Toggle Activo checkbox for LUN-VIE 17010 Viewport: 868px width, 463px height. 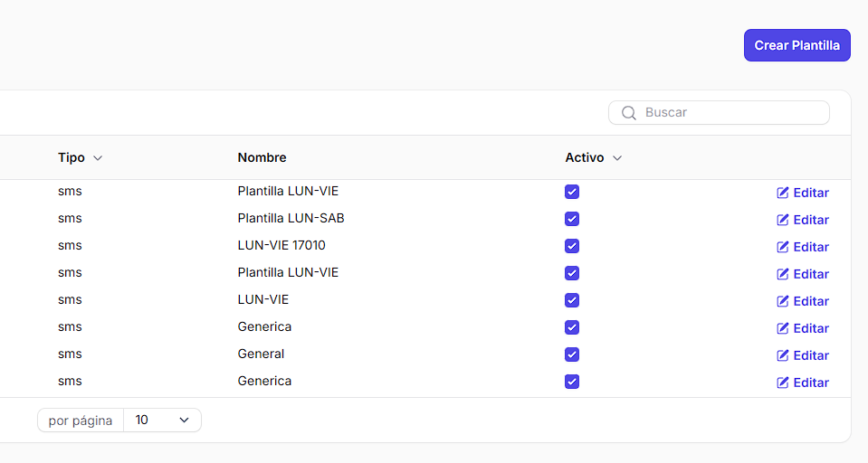[x=571, y=246]
